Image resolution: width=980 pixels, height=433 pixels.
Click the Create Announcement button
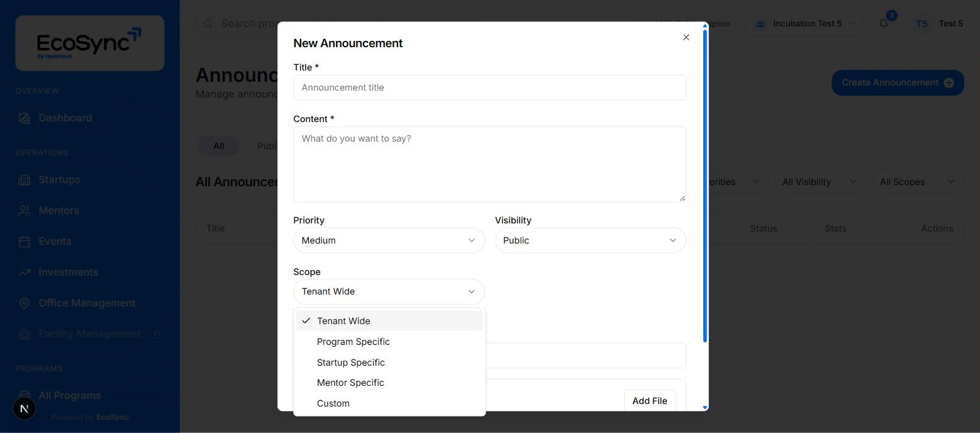tap(898, 82)
